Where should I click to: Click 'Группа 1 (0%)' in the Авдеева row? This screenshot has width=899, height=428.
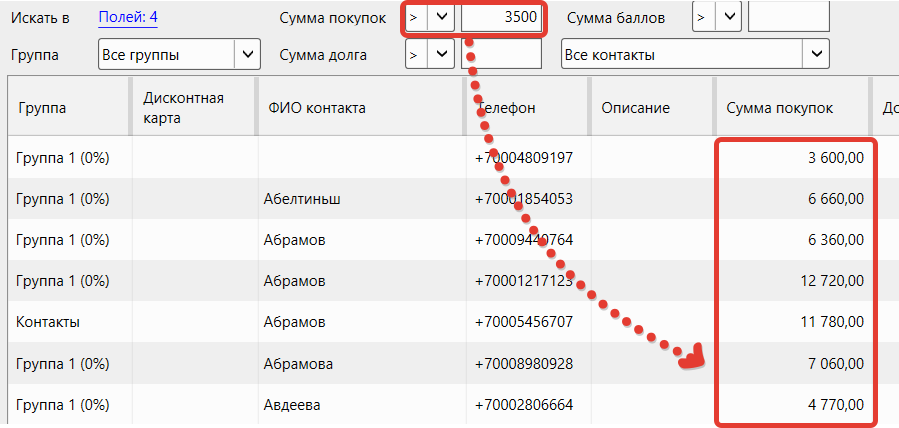coord(62,405)
